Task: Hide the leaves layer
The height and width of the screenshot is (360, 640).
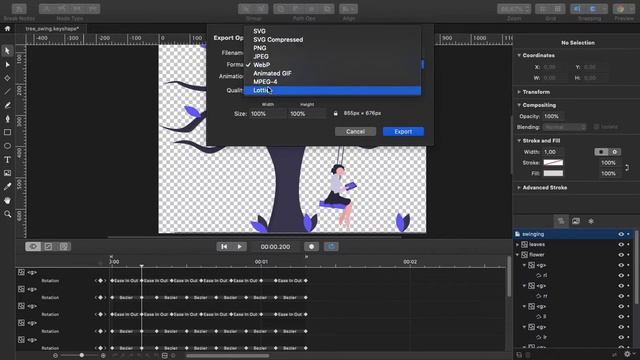Action: 621,244
